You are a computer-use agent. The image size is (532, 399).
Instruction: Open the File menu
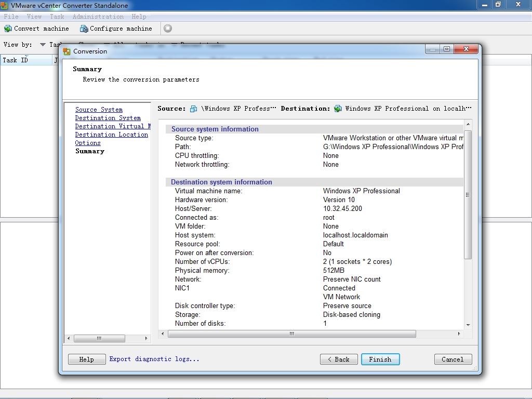[11, 16]
